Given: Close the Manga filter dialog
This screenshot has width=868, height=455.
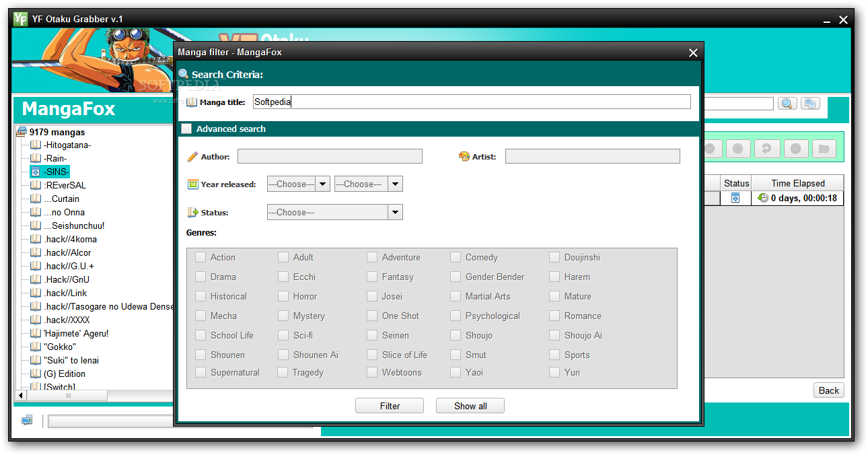Looking at the screenshot, I should 693,53.
